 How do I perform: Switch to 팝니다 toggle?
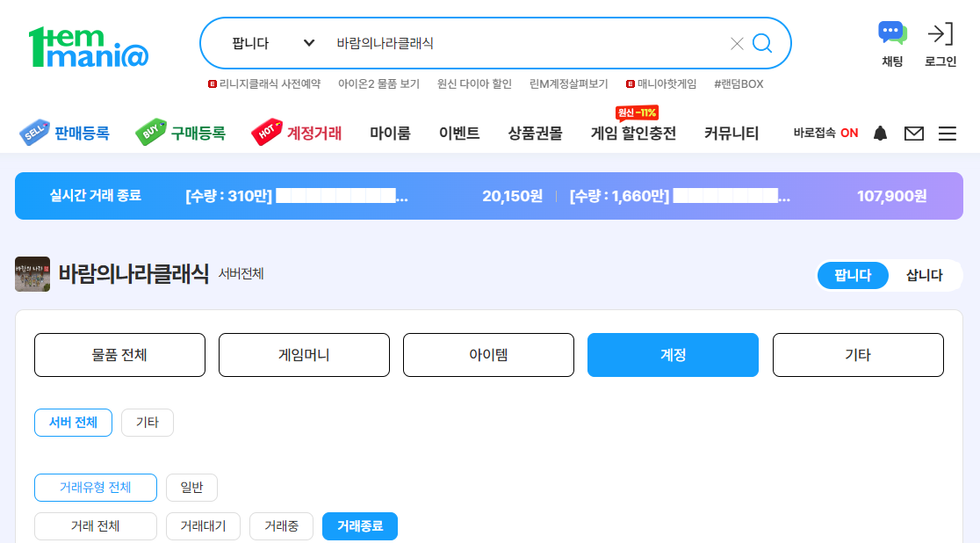click(x=853, y=275)
